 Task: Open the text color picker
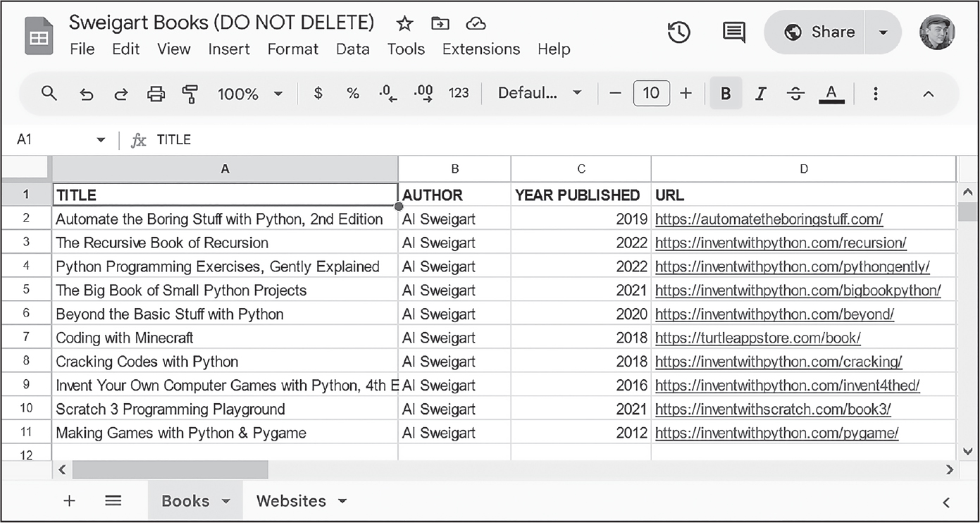pos(831,94)
